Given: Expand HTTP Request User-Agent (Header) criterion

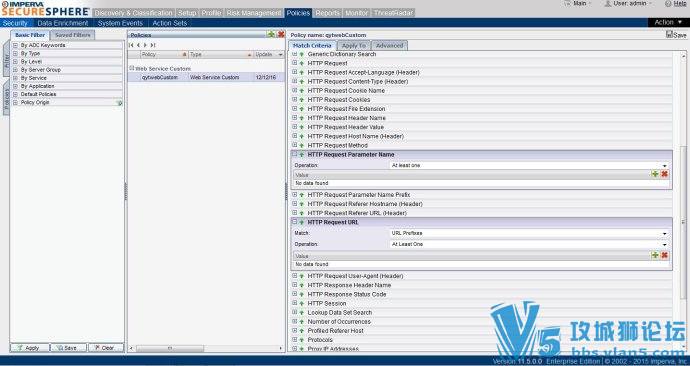Looking at the screenshot, I should [295, 276].
